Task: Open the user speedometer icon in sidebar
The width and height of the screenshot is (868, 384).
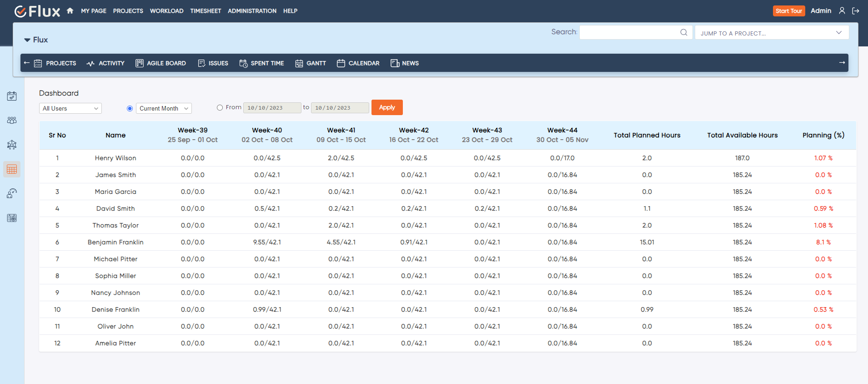Action: click(12, 193)
